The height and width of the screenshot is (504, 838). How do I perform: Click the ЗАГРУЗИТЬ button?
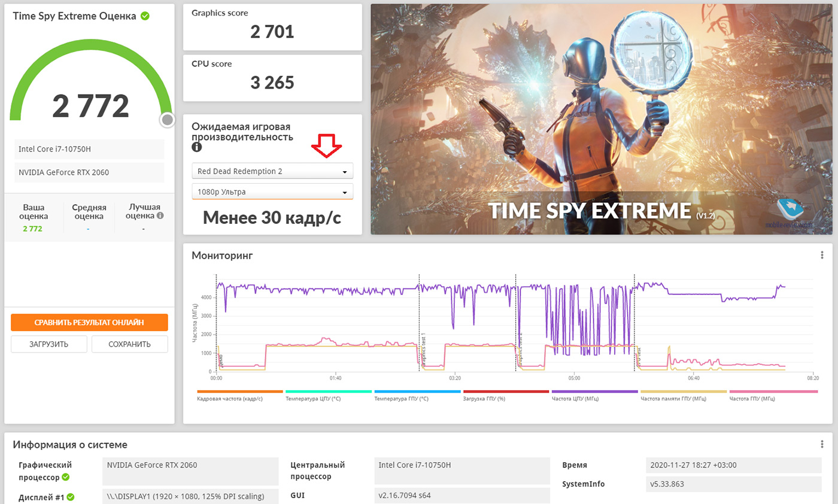pyautogui.click(x=49, y=344)
